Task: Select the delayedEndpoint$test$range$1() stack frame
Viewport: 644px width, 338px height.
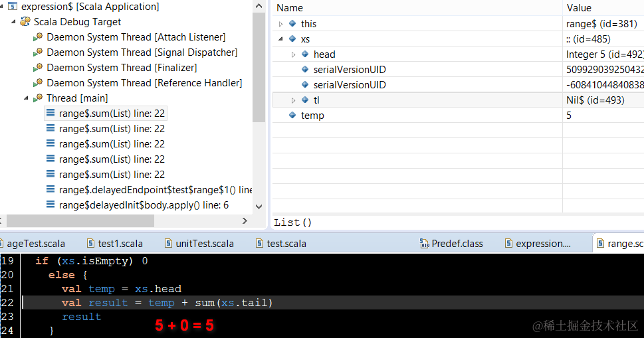Action: [x=156, y=189]
